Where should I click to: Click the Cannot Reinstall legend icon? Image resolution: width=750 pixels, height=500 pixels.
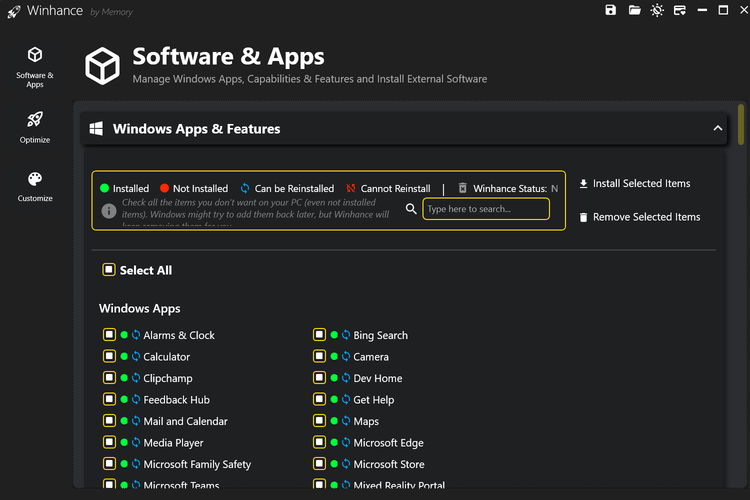pos(351,188)
